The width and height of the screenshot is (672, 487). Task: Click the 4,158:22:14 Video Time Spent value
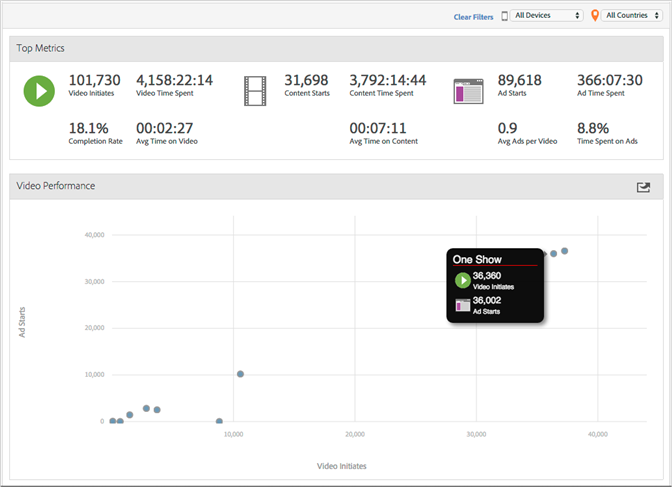coord(174,80)
